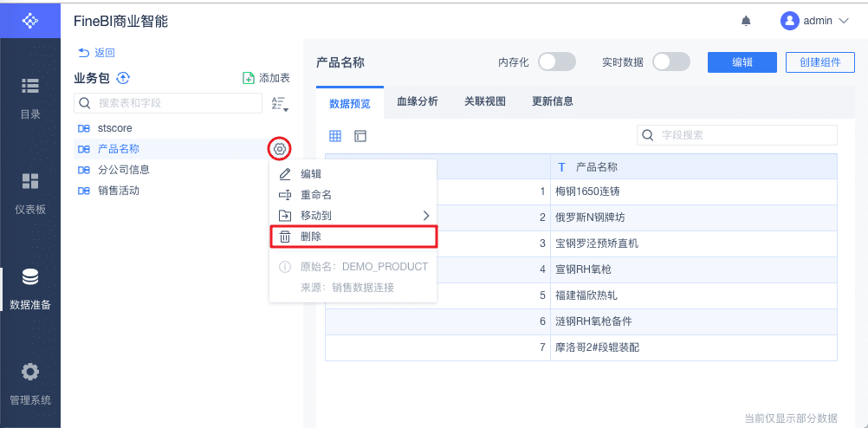
Task: Open 管理系统 in the sidebar
Action: (30, 383)
